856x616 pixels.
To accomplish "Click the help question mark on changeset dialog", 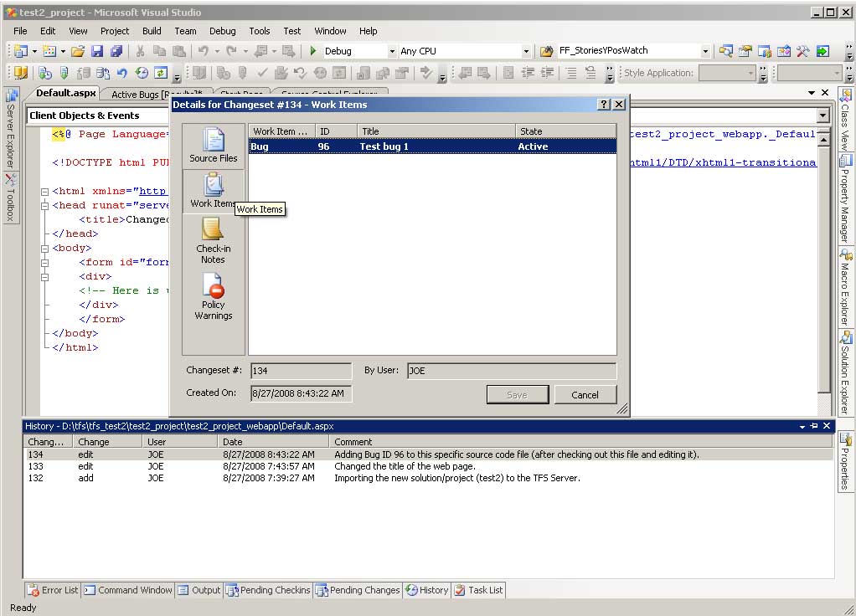I will pos(604,105).
